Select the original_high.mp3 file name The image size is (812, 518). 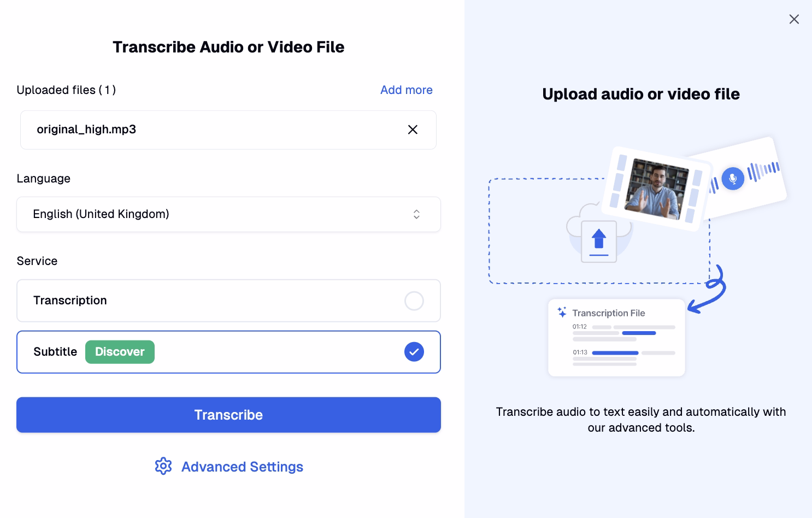pyautogui.click(x=86, y=129)
